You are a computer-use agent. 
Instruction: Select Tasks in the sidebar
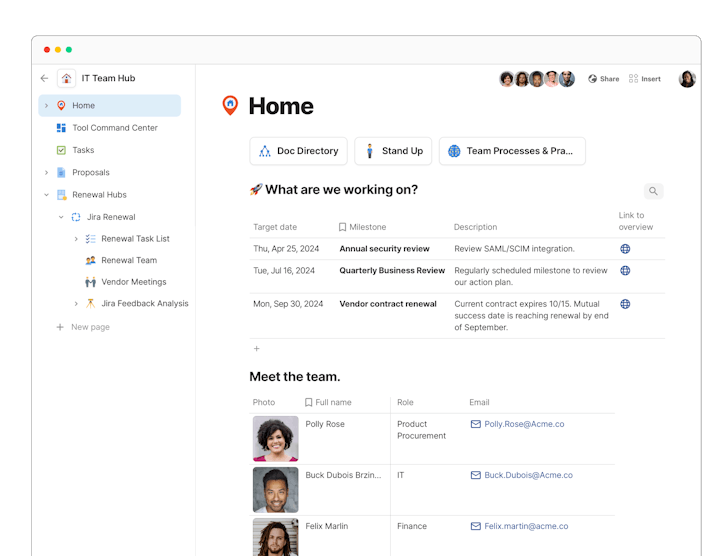(83, 150)
